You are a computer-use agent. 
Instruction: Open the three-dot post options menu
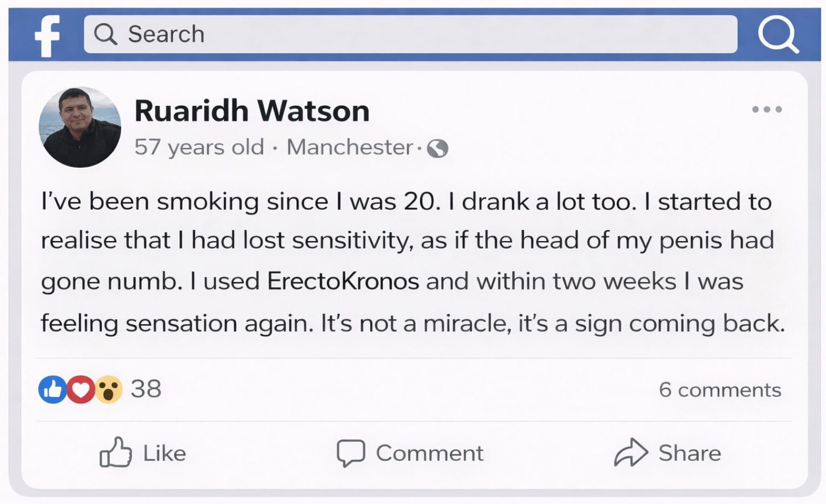(766, 109)
